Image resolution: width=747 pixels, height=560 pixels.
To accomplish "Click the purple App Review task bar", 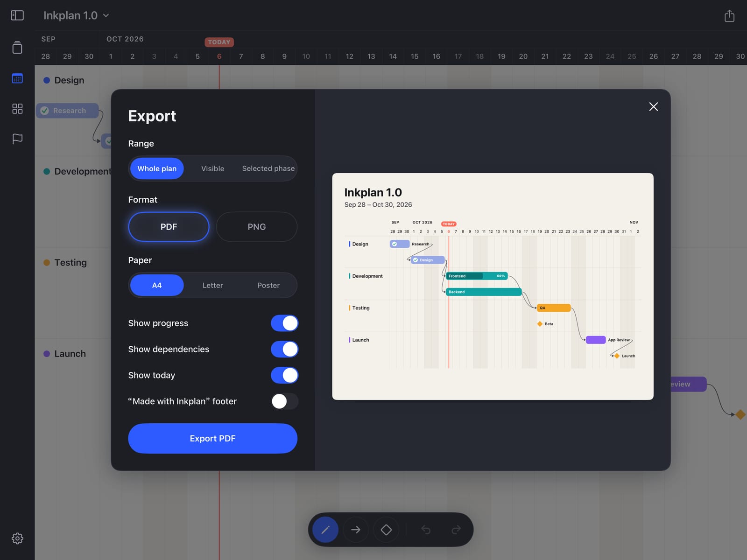I will tap(688, 384).
